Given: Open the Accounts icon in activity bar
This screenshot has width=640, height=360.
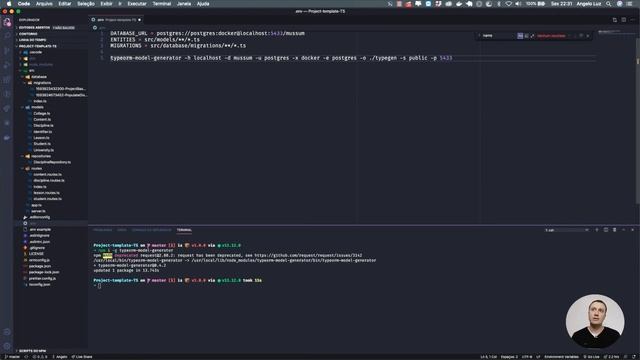Looking at the screenshot, I should (x=7, y=332).
